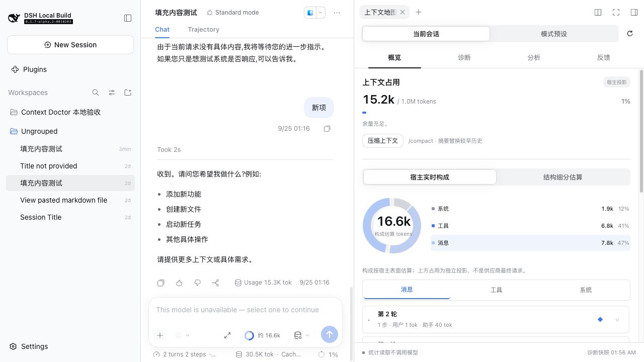Screen dimensions: 644x362
Task: Give thumbs up to the reply
Action: pyautogui.click(x=179, y=283)
